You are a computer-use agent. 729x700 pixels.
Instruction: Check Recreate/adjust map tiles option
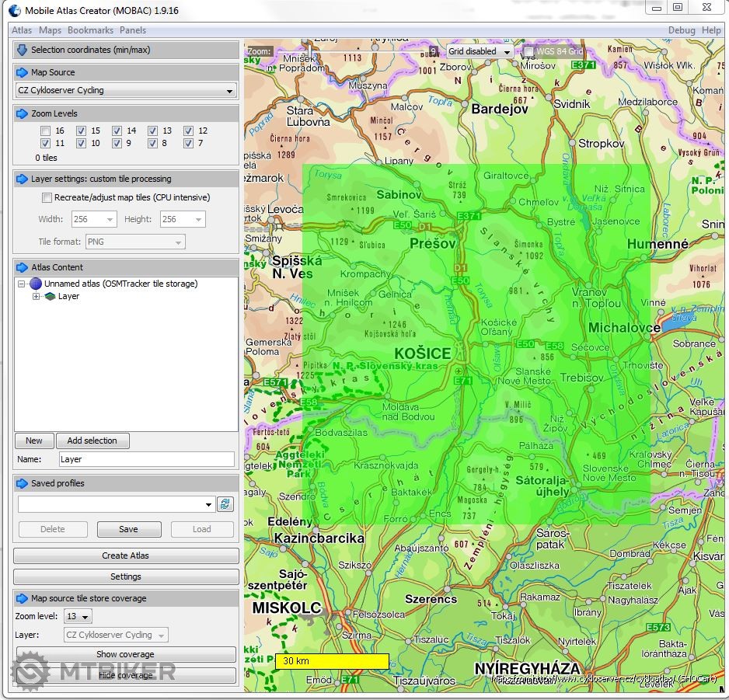click(x=47, y=198)
